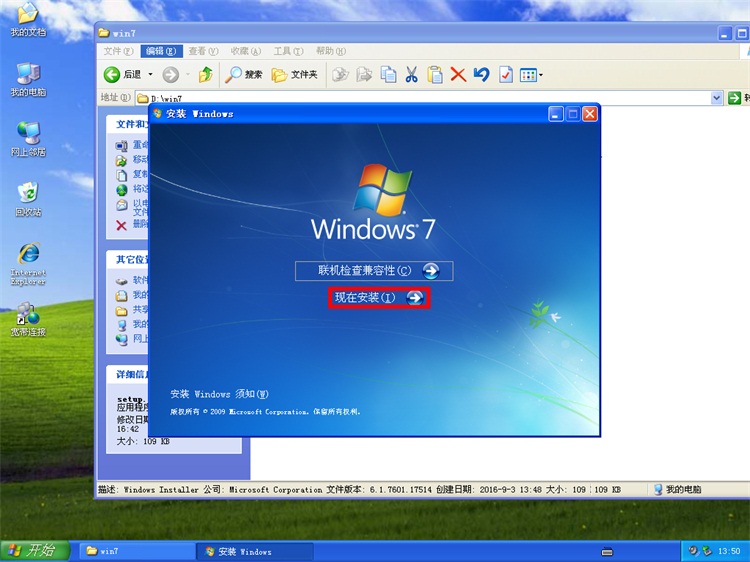750x562 pixels.
Task: Minimize the win7 Explorer window
Action: coord(725,33)
